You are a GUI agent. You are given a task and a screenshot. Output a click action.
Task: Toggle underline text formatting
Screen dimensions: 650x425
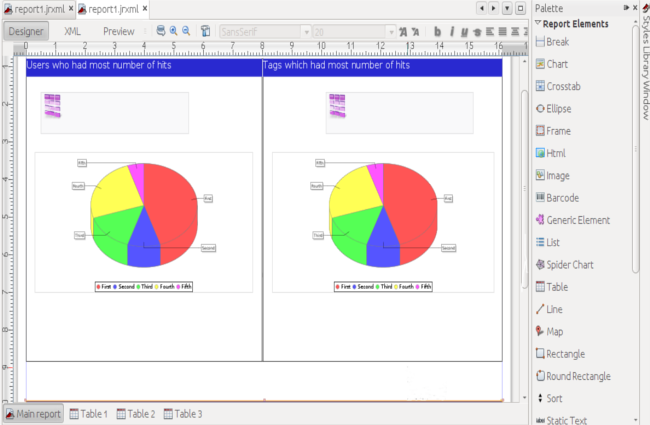tap(464, 31)
